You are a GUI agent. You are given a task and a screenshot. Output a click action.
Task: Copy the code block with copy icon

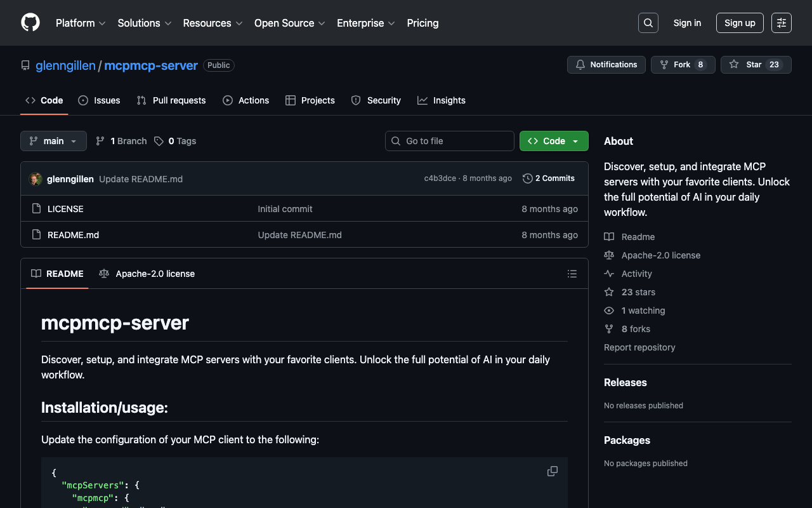pos(553,471)
